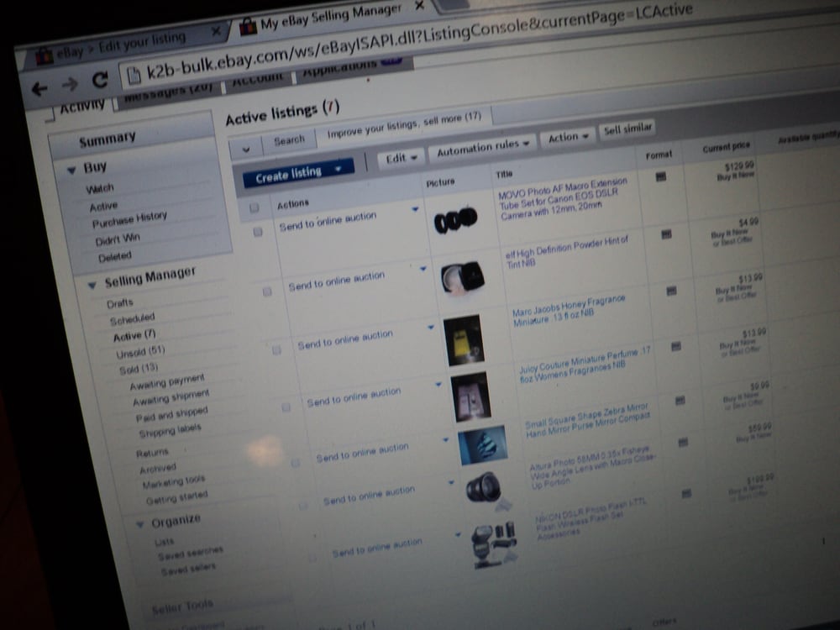The image size is (840, 630).
Task: Open Marketing tools link
Action: [x=174, y=481]
